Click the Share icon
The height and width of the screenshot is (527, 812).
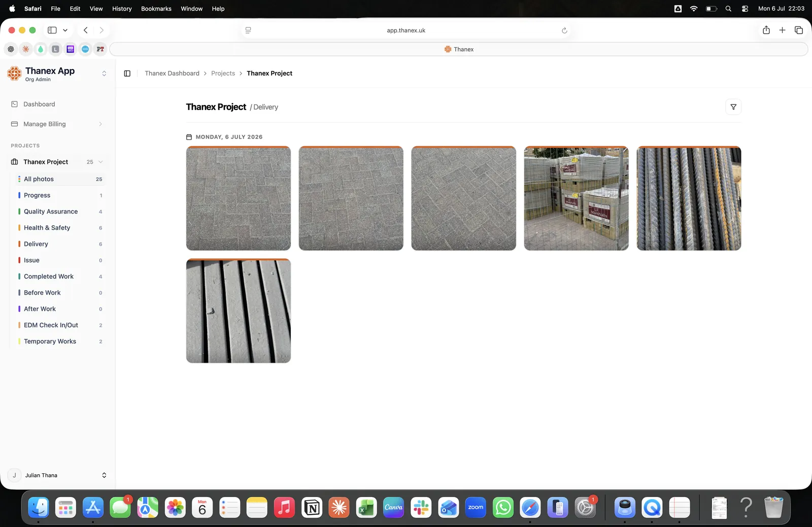(766, 30)
